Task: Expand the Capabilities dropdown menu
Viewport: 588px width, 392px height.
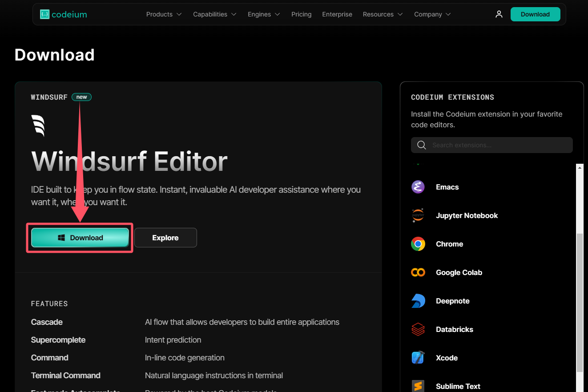Action: click(215, 14)
